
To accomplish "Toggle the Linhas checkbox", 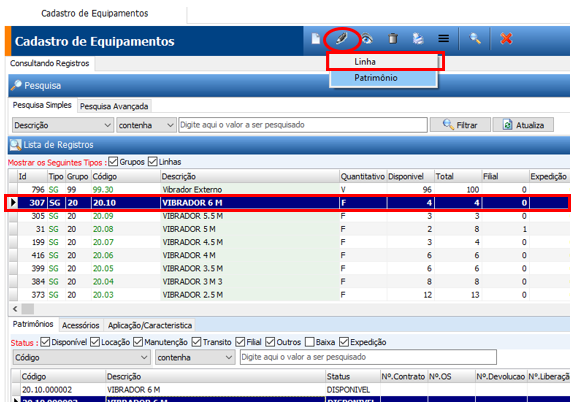I will pyautogui.click(x=152, y=162).
